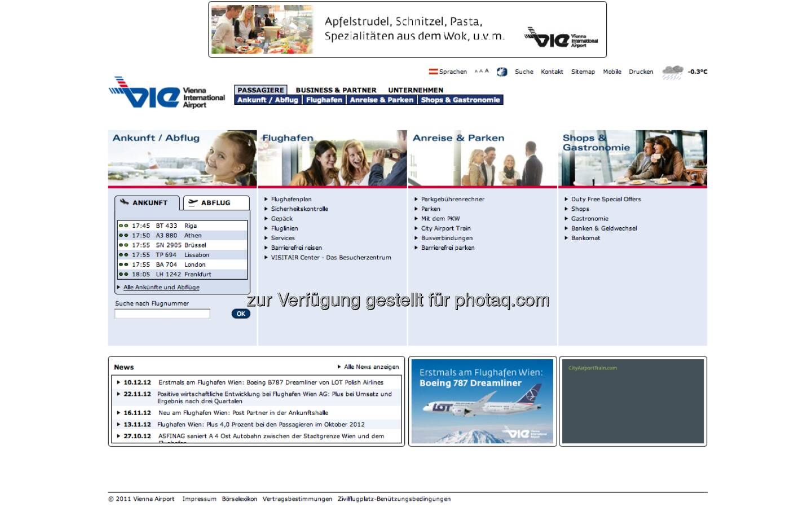Screen dimensions: 812x512
Task: Open Shops & Gastronomie navigation item
Action: tap(460, 100)
